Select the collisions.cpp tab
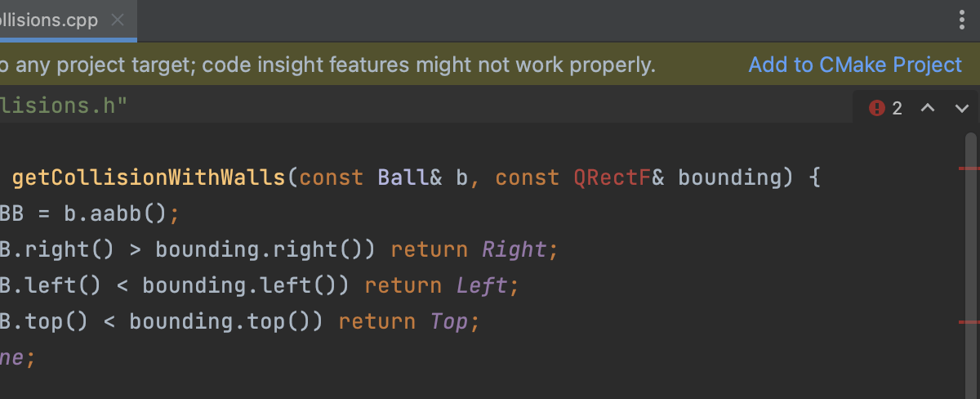The height and width of the screenshot is (399, 980). click(x=49, y=20)
